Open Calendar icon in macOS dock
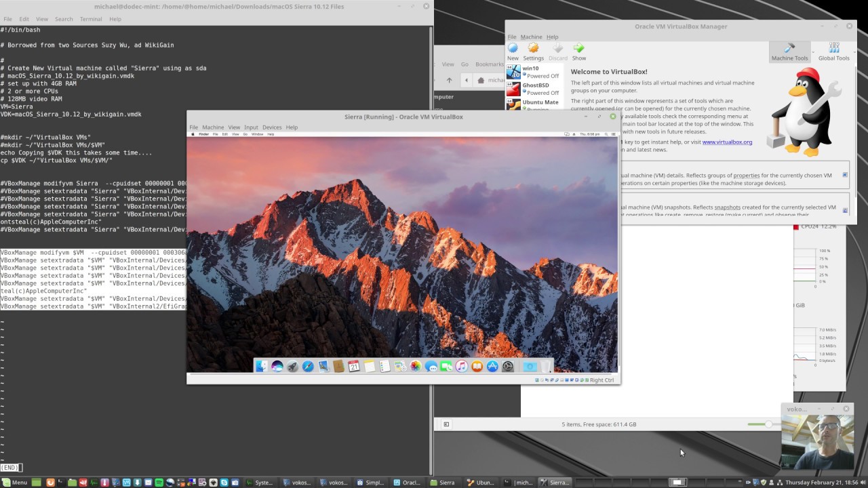Image resolution: width=868 pixels, height=488 pixels. coord(354,366)
